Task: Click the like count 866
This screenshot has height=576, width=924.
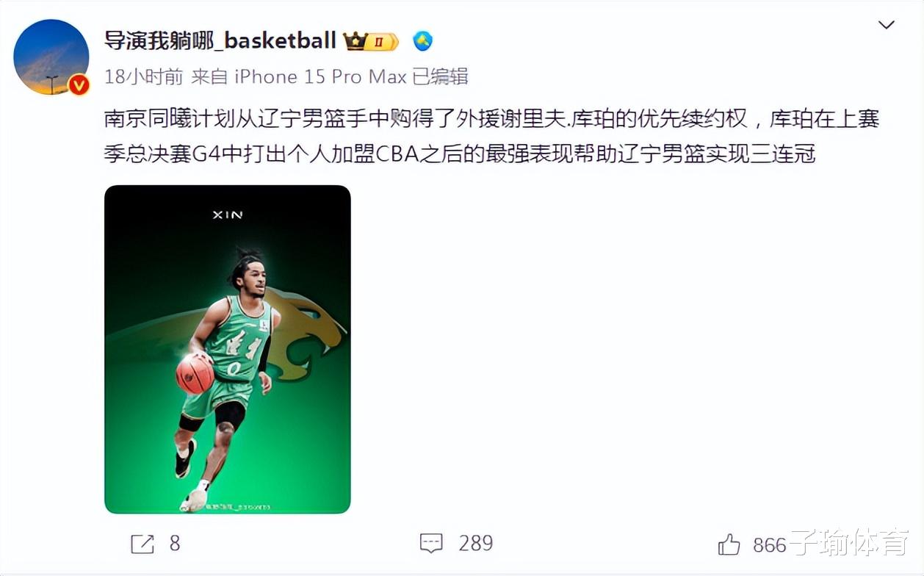Action: click(770, 544)
